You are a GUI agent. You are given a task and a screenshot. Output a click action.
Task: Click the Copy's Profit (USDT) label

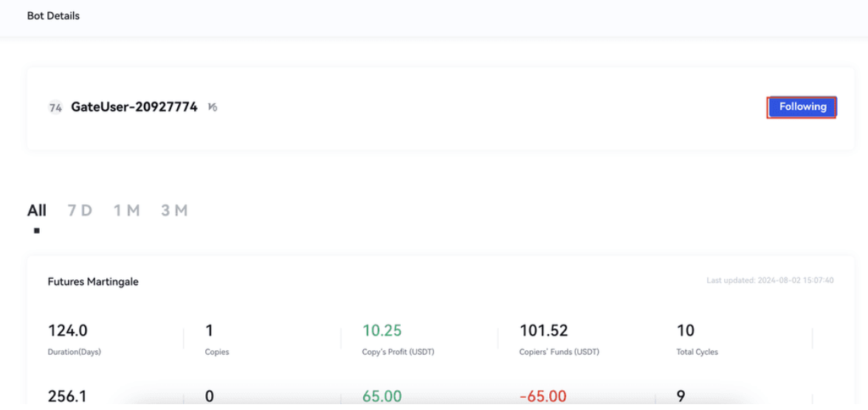coord(398,352)
